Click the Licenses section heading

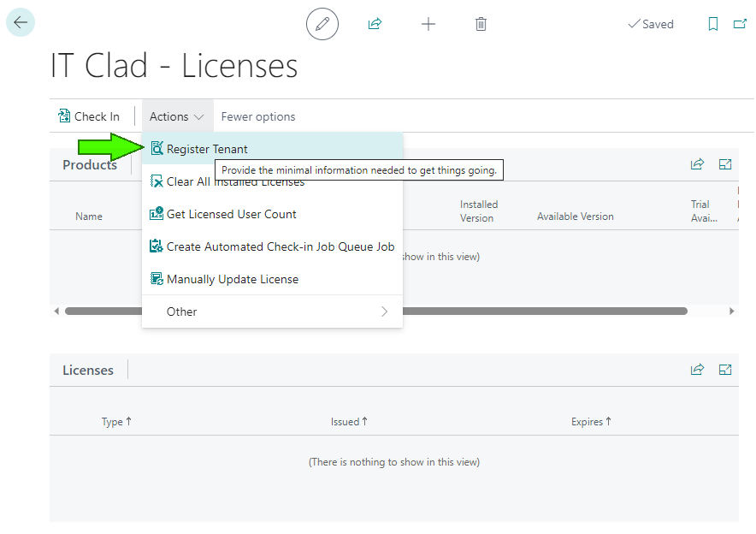click(88, 371)
